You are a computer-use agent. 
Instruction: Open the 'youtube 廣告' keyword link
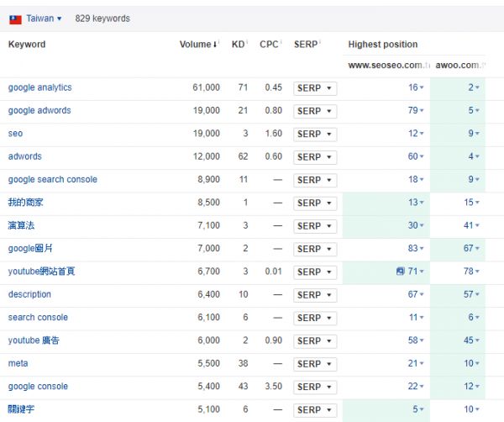tap(34, 340)
